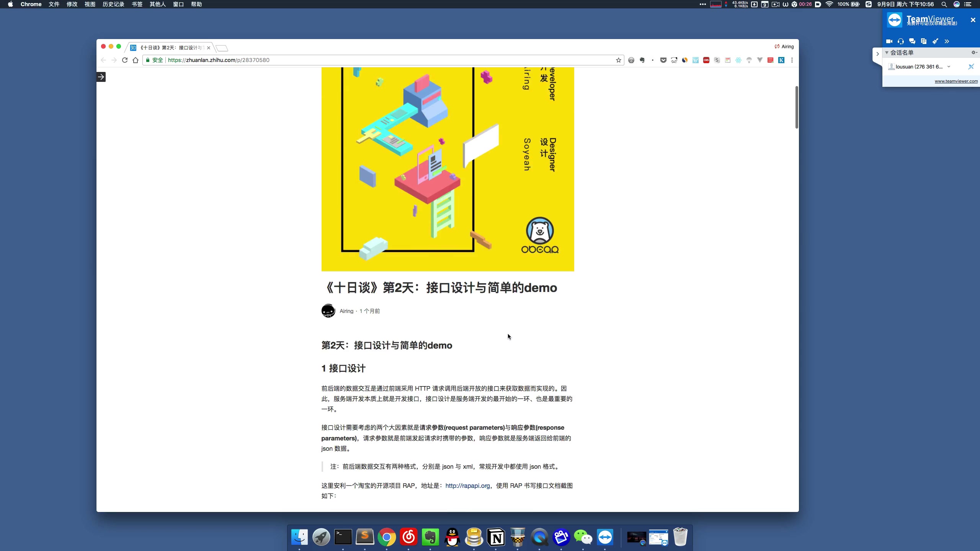This screenshot has width=980, height=551.
Task: Toggle the Vue devtools extension icon
Action: click(760, 60)
